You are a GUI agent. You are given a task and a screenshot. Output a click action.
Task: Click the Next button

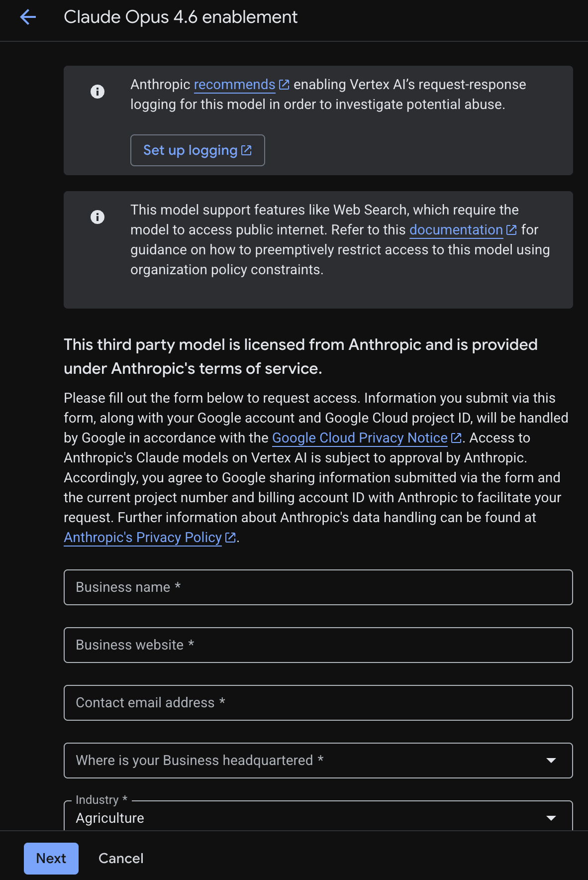[51, 859]
